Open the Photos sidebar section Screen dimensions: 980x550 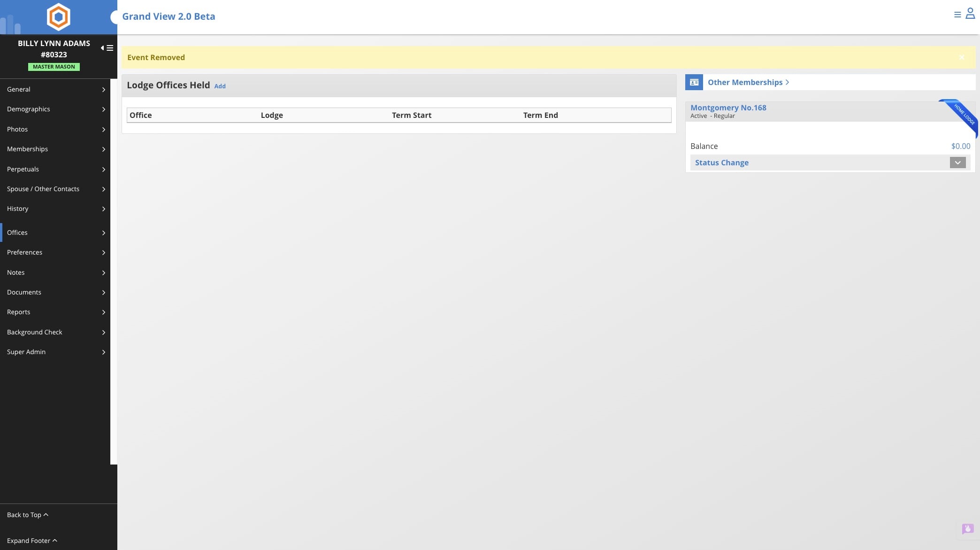(x=55, y=129)
